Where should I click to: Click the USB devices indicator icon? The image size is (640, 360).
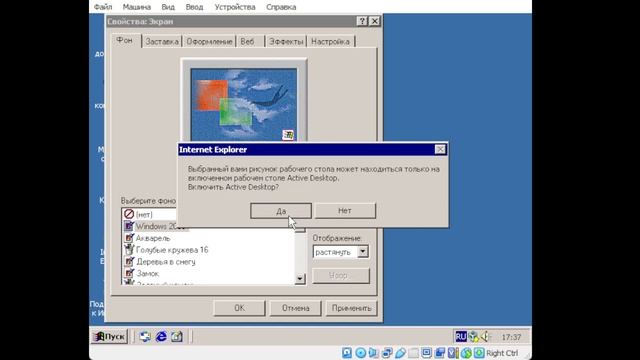(x=400, y=353)
